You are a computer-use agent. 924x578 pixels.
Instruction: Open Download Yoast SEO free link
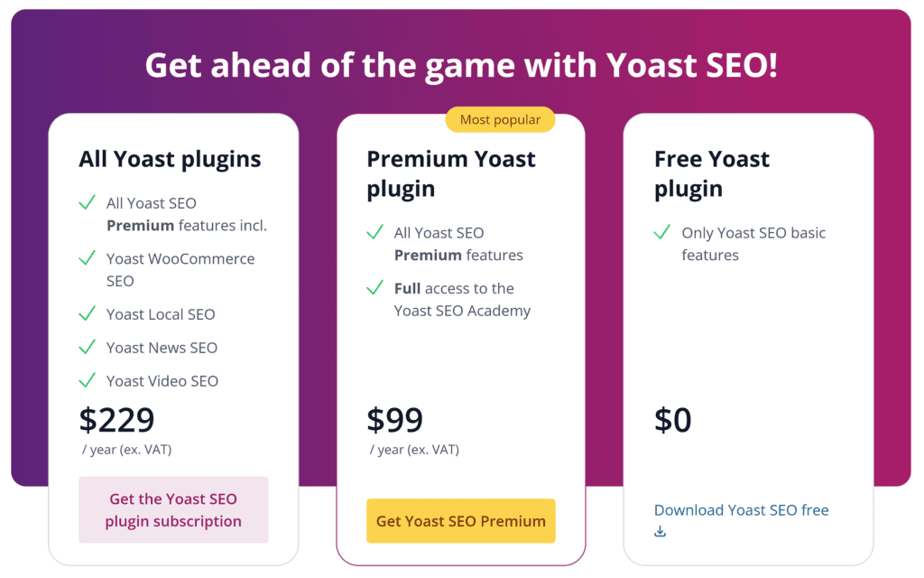[x=741, y=509]
